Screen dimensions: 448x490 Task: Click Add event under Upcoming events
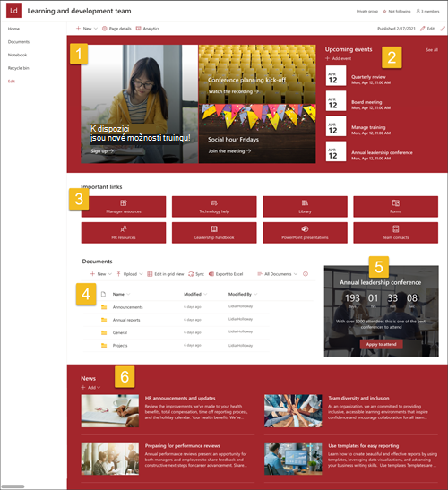pyautogui.click(x=339, y=58)
